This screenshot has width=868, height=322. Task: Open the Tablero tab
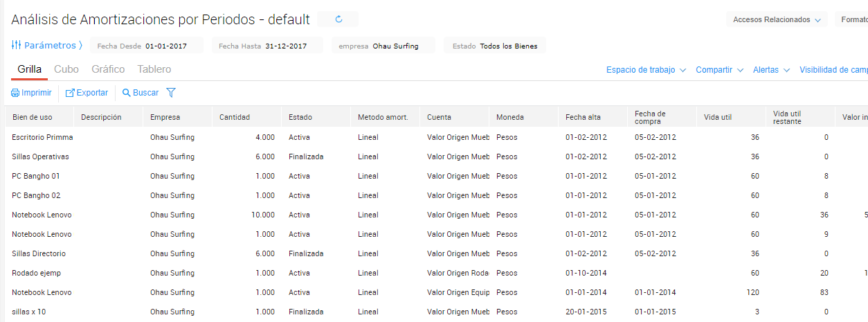[x=154, y=69]
